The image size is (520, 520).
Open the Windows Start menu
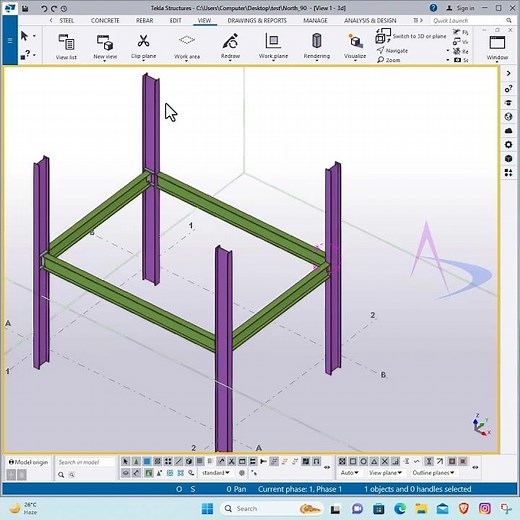207,509
